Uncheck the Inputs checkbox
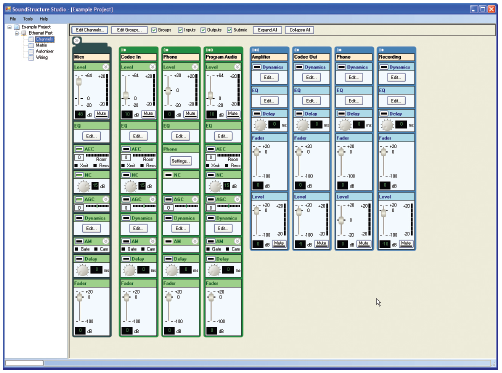 point(180,30)
